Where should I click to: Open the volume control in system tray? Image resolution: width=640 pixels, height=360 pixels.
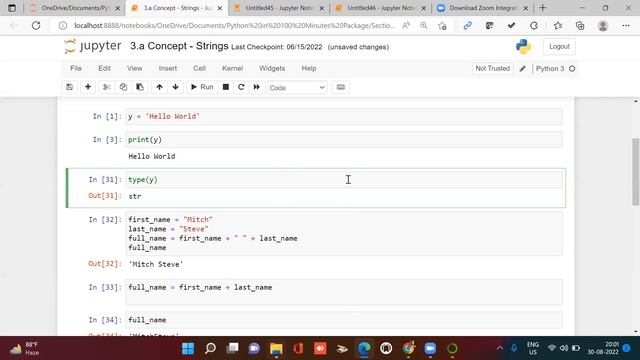(564, 348)
